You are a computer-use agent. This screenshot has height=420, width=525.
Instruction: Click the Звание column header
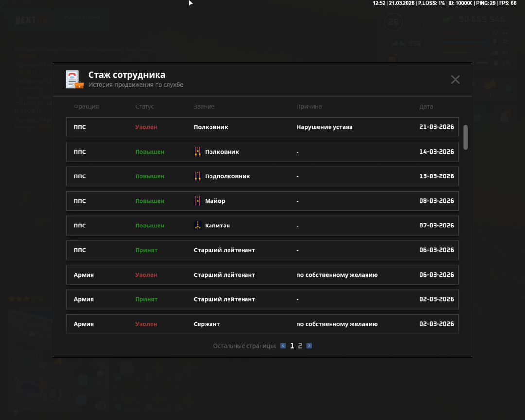click(x=204, y=106)
